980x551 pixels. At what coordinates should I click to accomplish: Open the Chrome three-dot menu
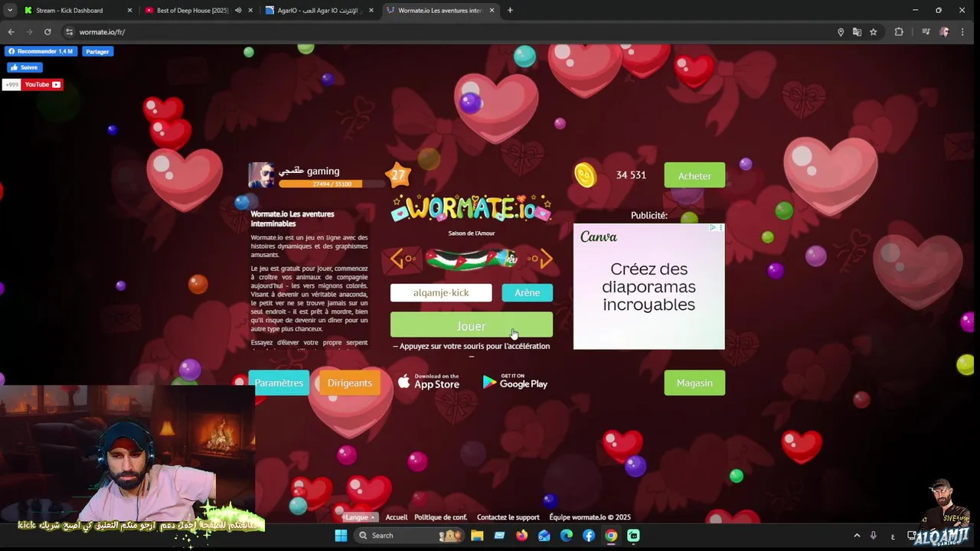[963, 32]
